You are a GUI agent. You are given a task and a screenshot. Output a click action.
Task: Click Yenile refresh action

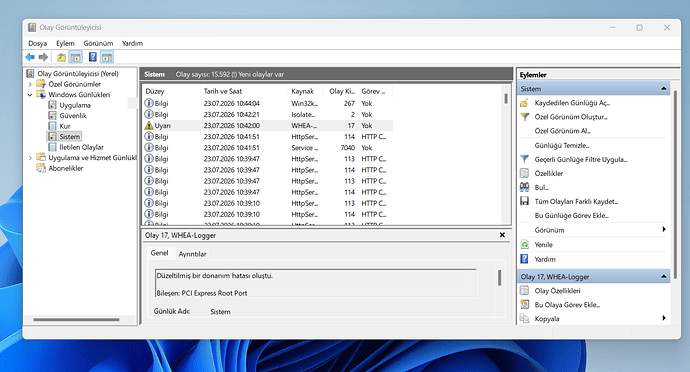(543, 245)
